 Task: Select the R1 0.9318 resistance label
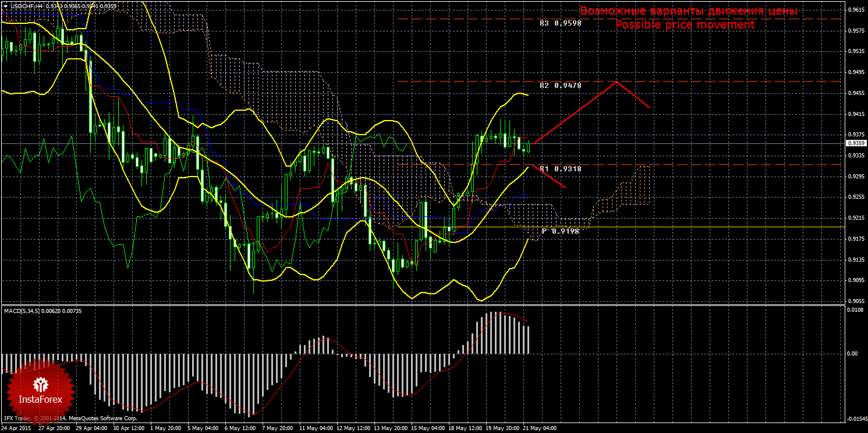(560, 168)
